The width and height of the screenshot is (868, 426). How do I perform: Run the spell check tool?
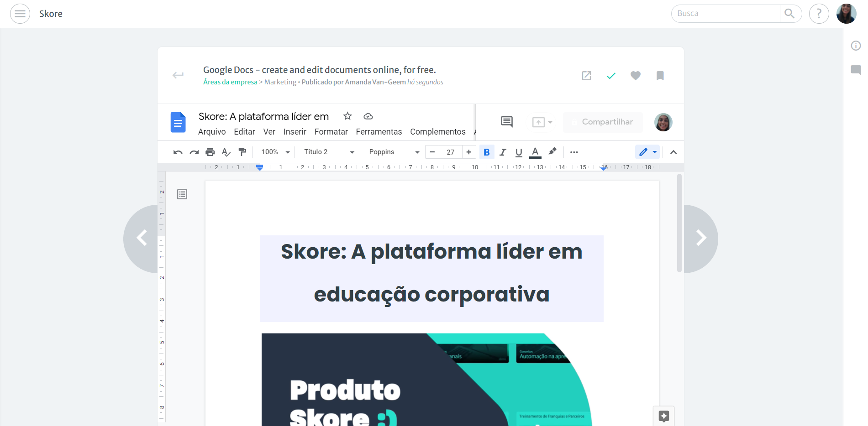pyautogui.click(x=226, y=152)
